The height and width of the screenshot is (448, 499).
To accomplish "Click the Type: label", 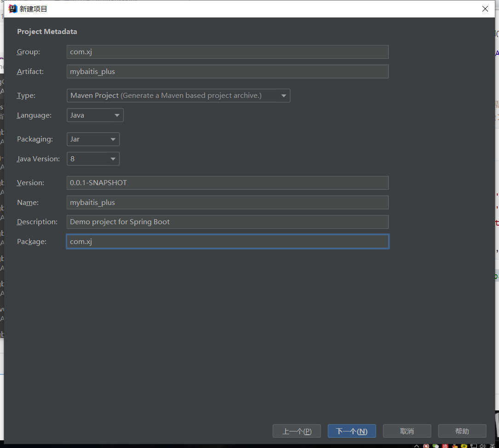I will pyautogui.click(x=26, y=96).
